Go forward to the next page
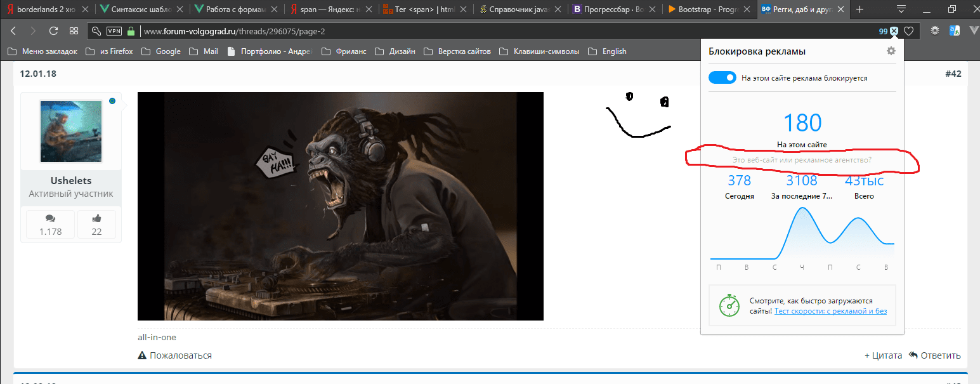 pyautogui.click(x=33, y=30)
